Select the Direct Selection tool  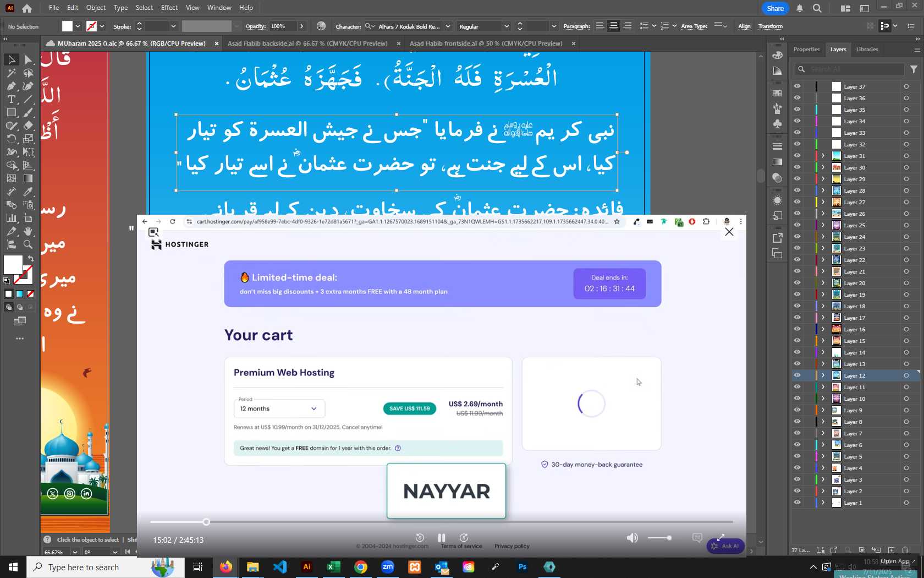[x=29, y=59]
